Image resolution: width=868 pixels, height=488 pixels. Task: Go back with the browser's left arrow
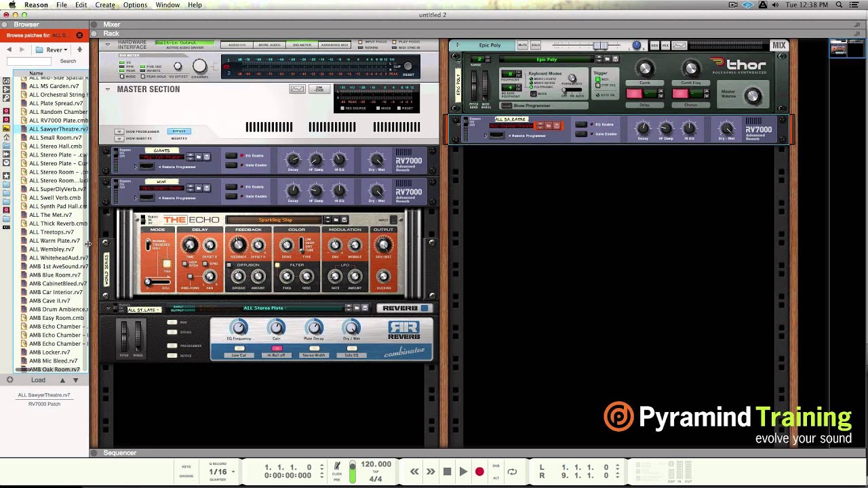pos(9,49)
